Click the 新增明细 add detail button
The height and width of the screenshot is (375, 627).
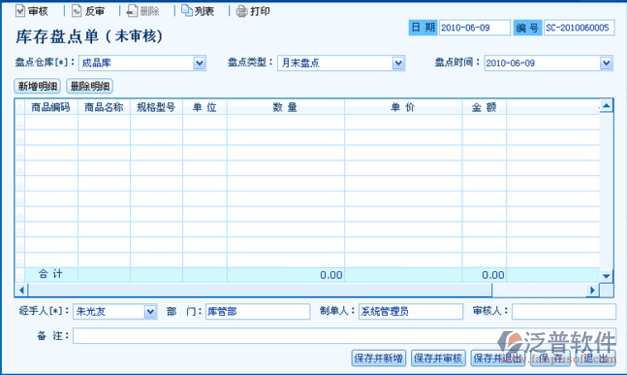(38, 86)
